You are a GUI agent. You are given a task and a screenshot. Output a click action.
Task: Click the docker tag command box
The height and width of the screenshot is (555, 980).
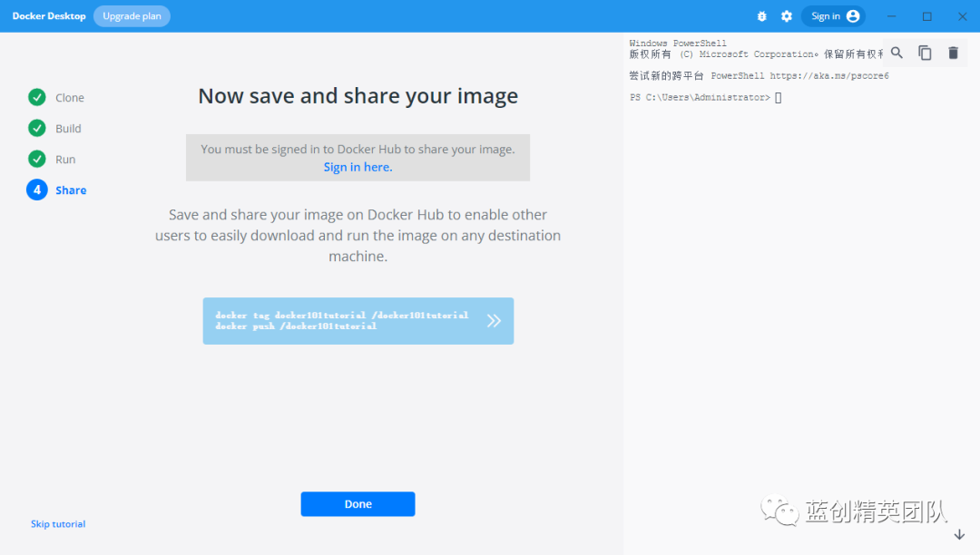click(x=358, y=321)
